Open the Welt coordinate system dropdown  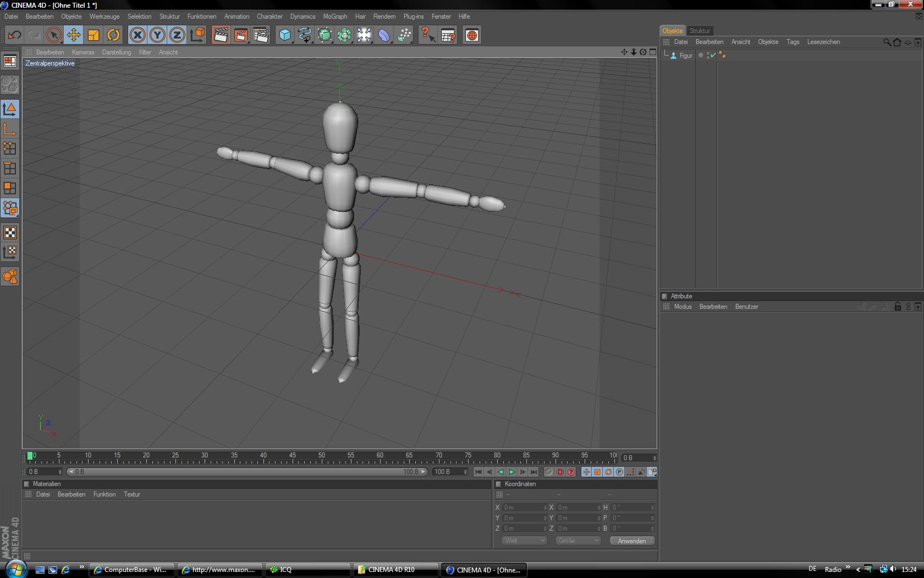[x=524, y=541]
